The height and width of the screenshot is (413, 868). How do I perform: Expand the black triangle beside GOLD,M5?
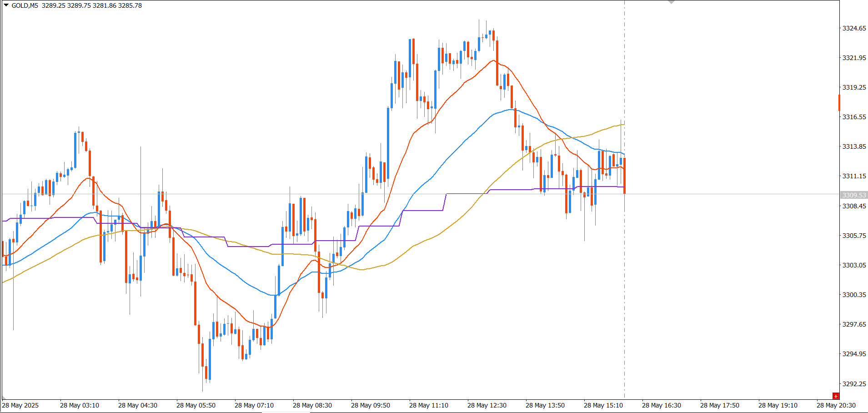pyautogui.click(x=6, y=5)
